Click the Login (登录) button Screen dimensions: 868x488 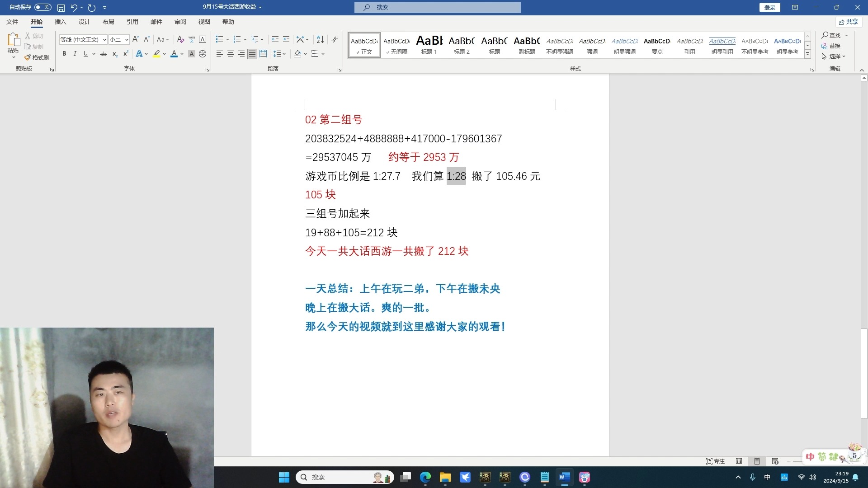(769, 7)
